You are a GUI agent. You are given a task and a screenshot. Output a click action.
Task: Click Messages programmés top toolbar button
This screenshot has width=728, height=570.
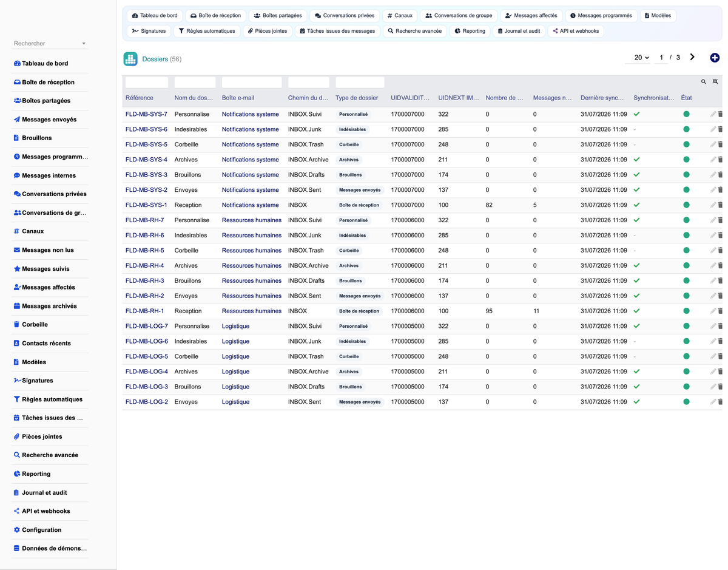tap(601, 16)
